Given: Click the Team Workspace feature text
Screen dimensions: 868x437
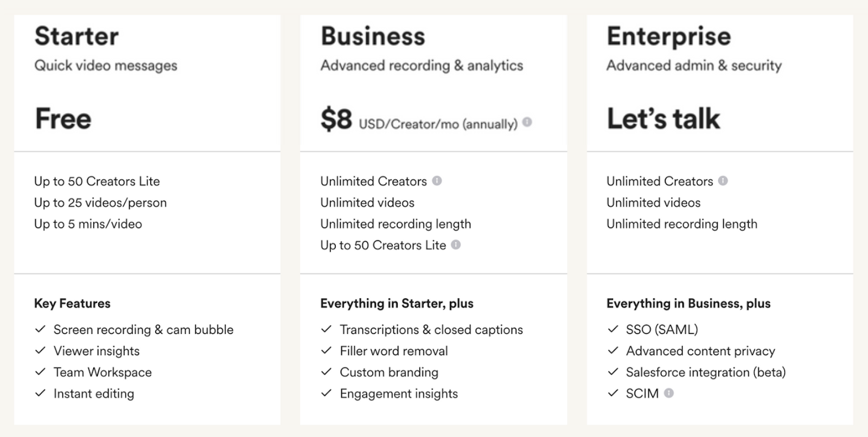Looking at the screenshot, I should (103, 372).
